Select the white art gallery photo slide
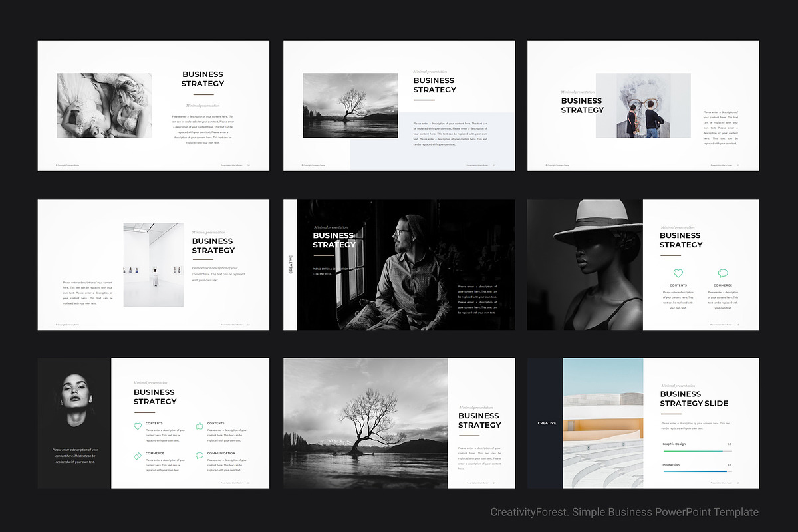This screenshot has height=532, width=798. pyautogui.click(x=153, y=265)
